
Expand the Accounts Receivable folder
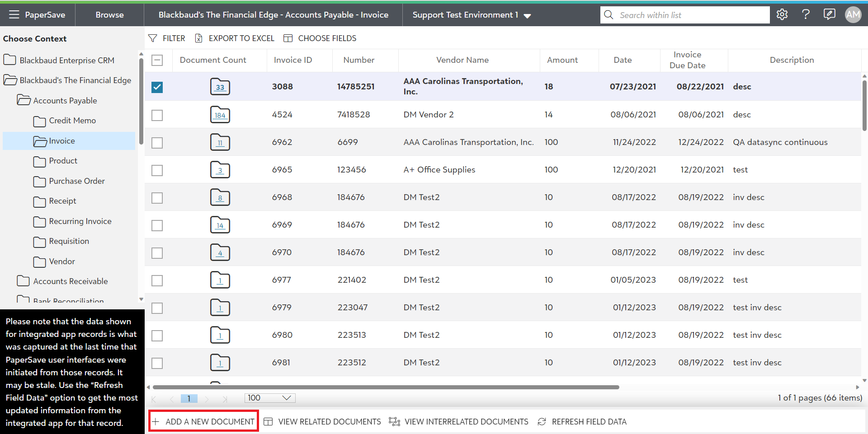[70, 281]
